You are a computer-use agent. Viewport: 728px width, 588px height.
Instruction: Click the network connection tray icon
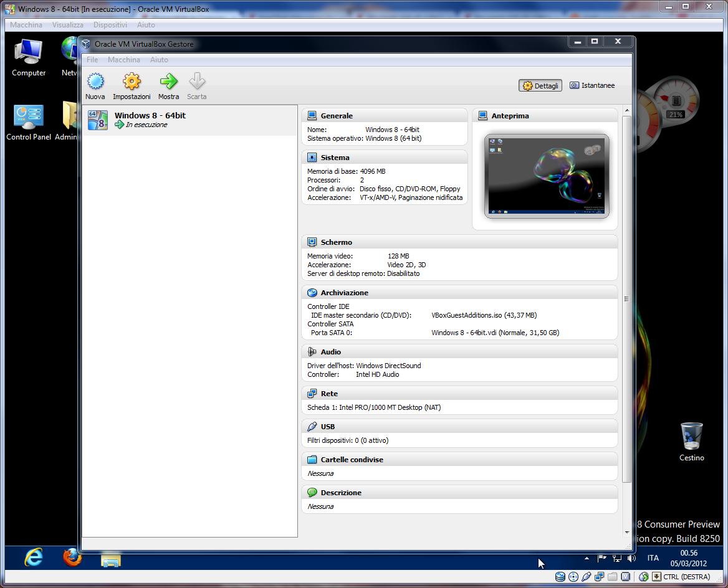616,558
